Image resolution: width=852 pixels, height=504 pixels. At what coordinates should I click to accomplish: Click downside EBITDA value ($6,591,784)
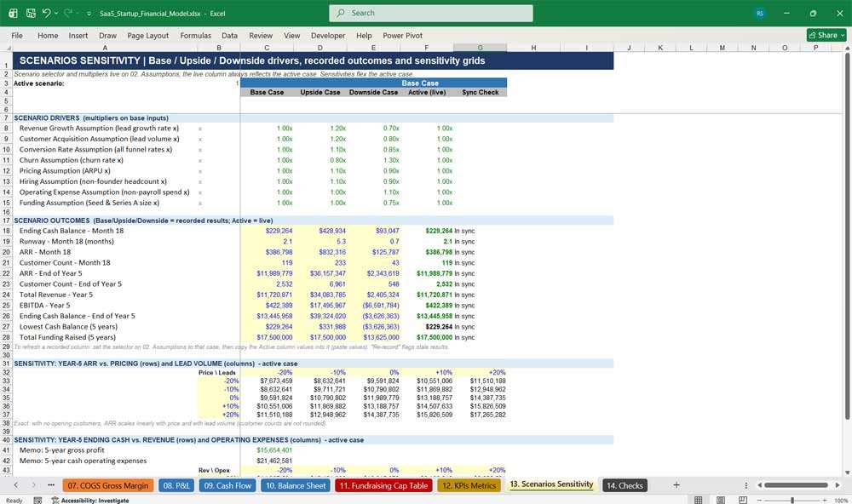click(373, 306)
